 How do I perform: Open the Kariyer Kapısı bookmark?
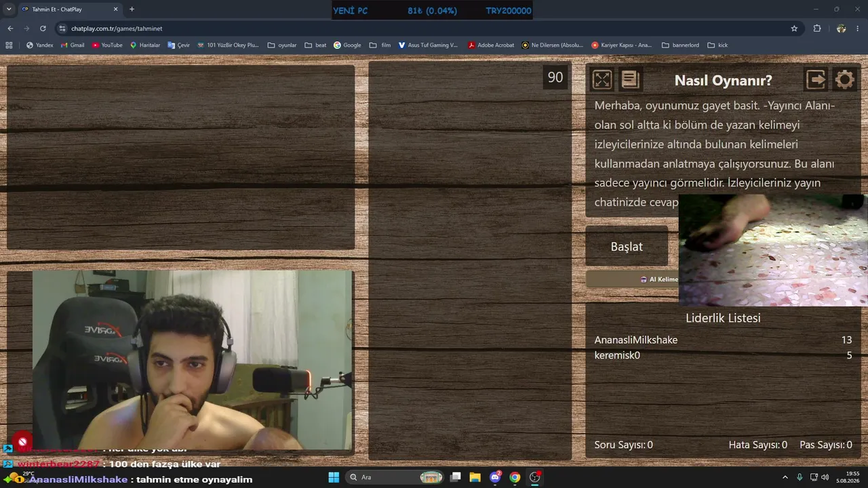coord(621,45)
